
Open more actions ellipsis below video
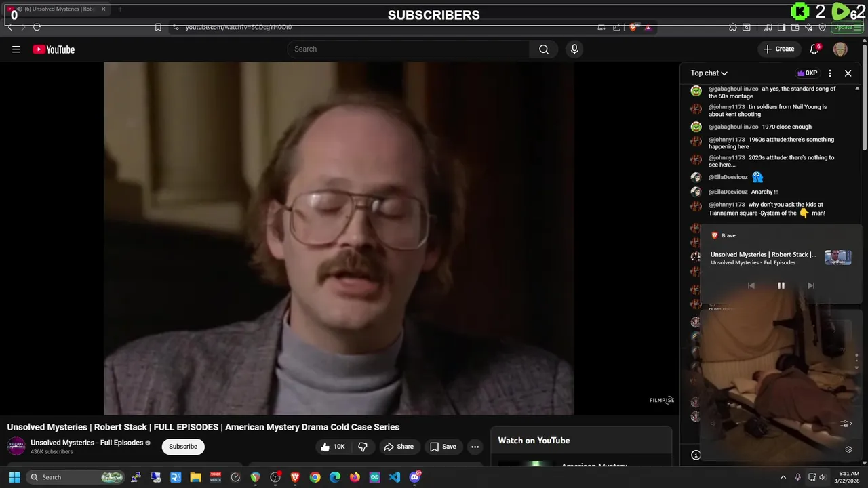click(x=475, y=447)
